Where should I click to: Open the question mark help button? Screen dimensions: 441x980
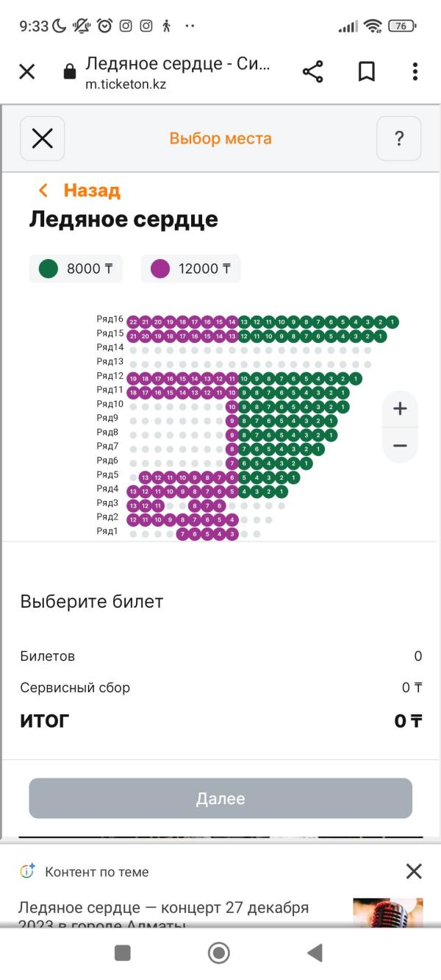point(399,138)
